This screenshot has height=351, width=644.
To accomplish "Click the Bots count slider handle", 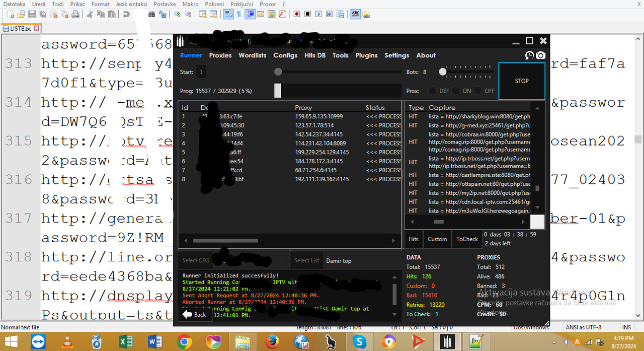I will 442,72.
